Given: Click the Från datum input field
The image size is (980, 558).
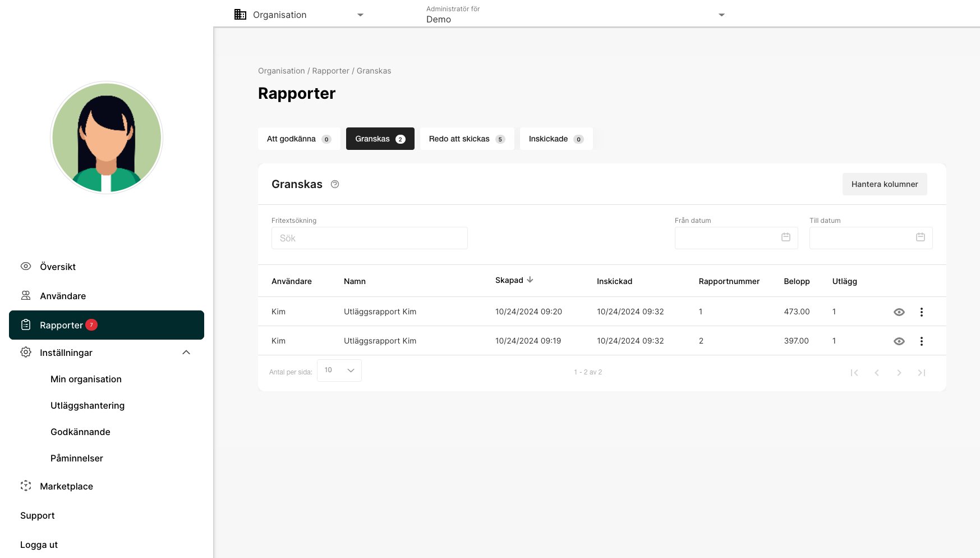Looking at the screenshot, I should coord(737,238).
